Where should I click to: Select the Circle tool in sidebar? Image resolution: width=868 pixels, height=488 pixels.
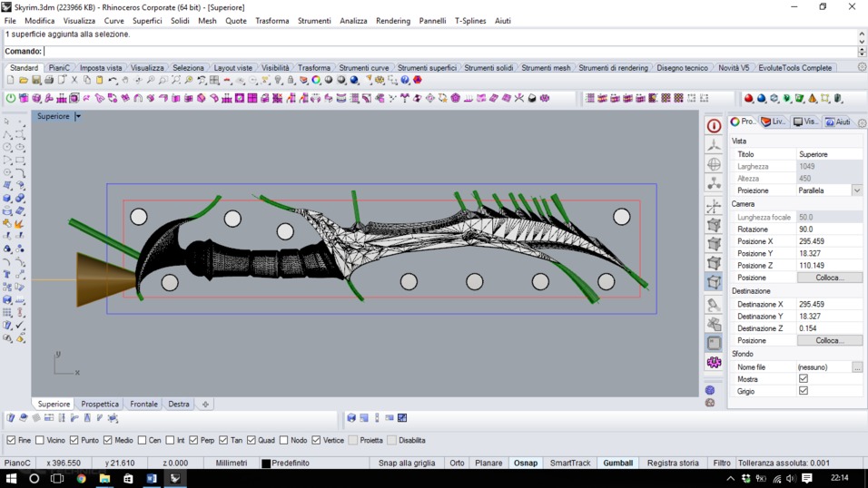pos(7,147)
